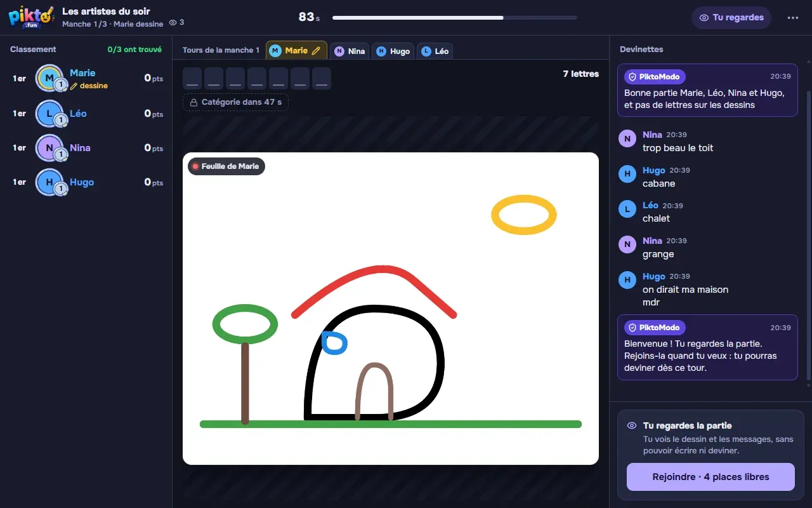
Task: Click Nina's avatar beside 'trop beau le toit'
Action: click(627, 139)
